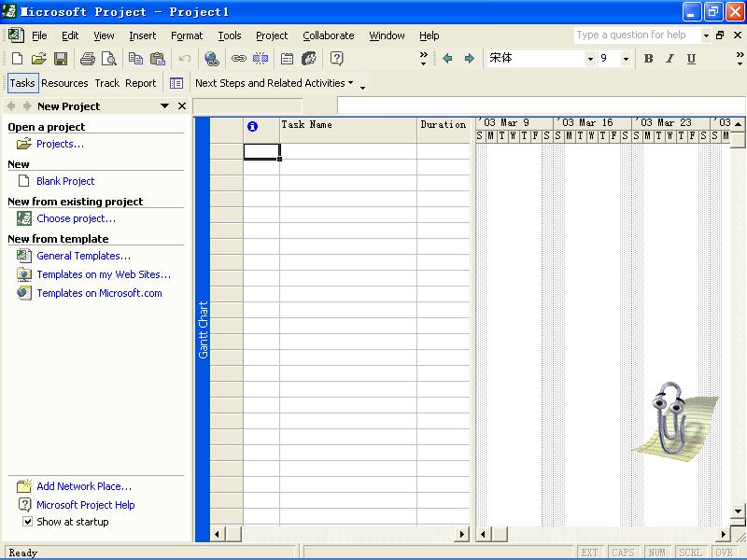Image resolution: width=747 pixels, height=560 pixels.
Task: Open Print Preview from the toolbar
Action: [109, 59]
